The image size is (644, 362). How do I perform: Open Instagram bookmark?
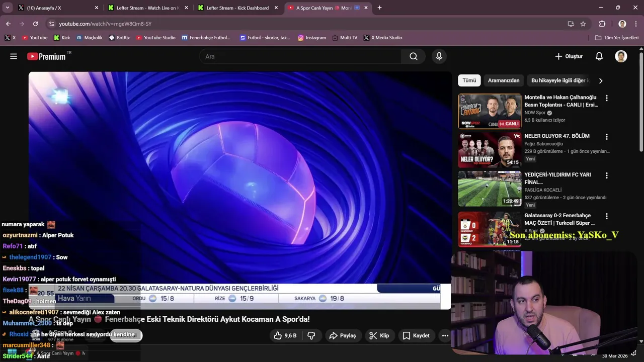312,38
